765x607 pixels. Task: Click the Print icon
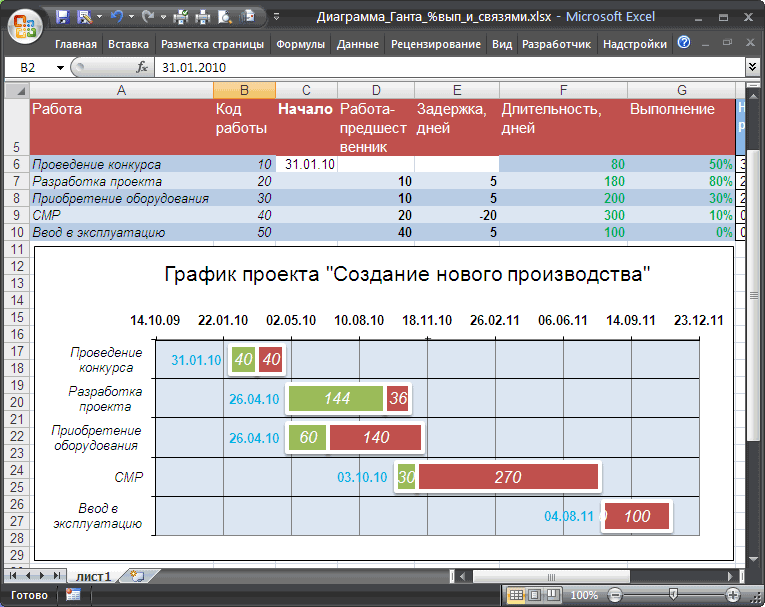[202, 18]
